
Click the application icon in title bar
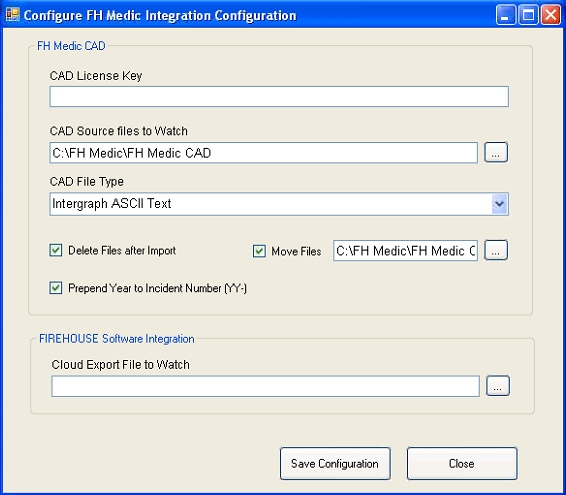point(12,15)
